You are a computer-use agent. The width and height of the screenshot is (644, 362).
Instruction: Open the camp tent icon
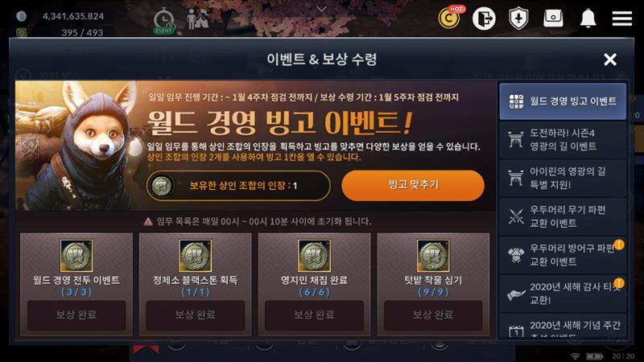pyautogui.click(x=197, y=19)
